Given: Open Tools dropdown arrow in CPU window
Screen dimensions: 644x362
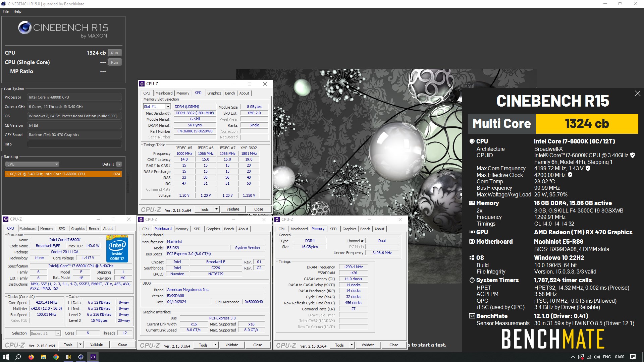Looking at the screenshot, I should click(x=80, y=345).
